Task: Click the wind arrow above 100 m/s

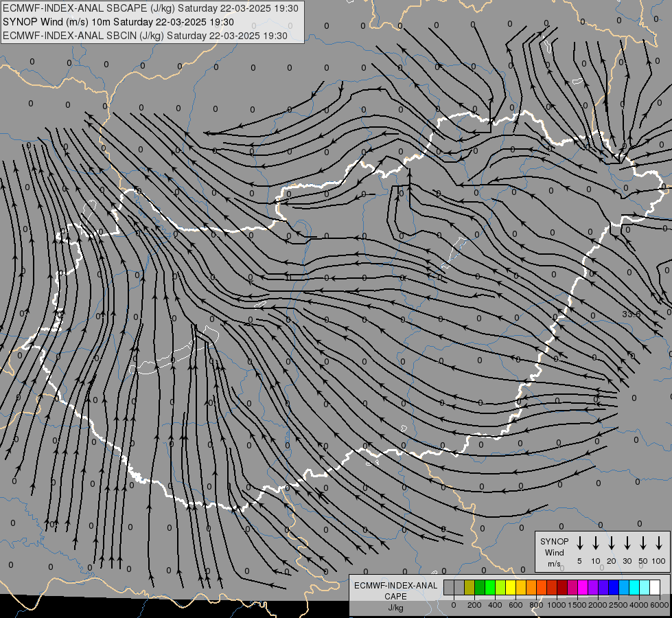Action: [659, 543]
